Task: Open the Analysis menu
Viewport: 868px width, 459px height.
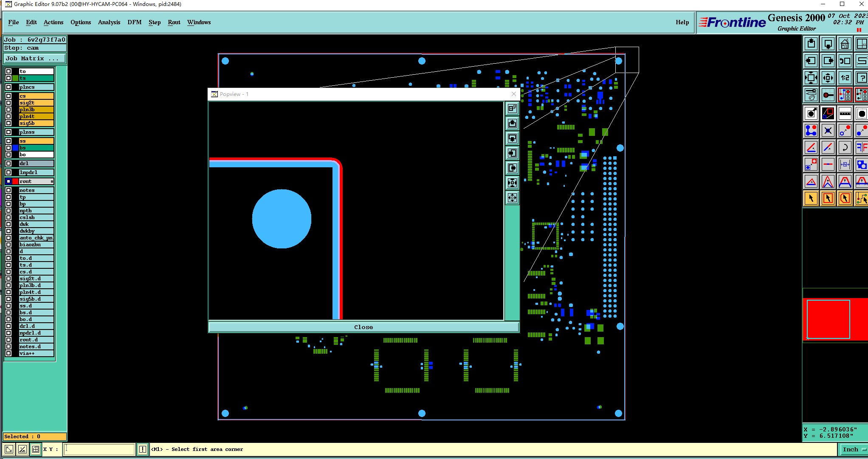Action: click(x=109, y=22)
